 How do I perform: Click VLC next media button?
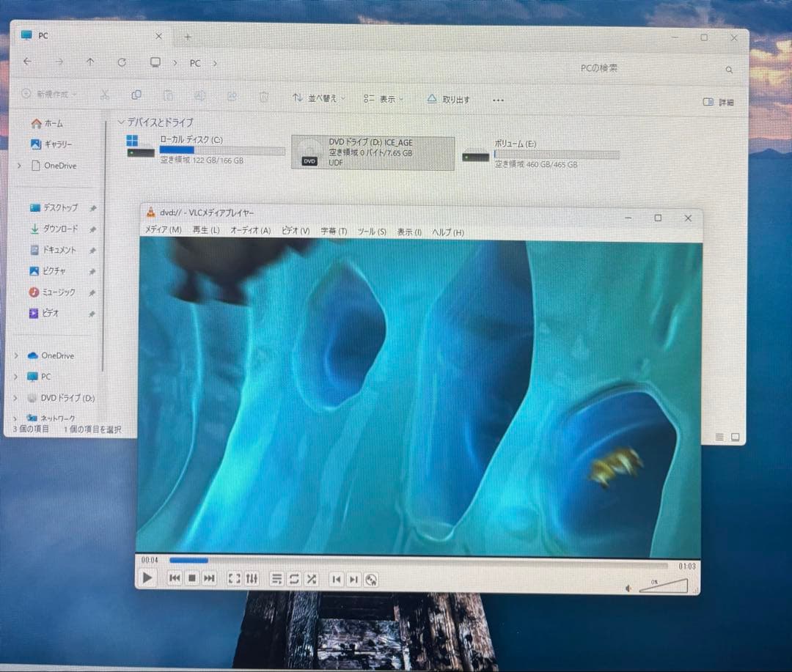point(208,578)
